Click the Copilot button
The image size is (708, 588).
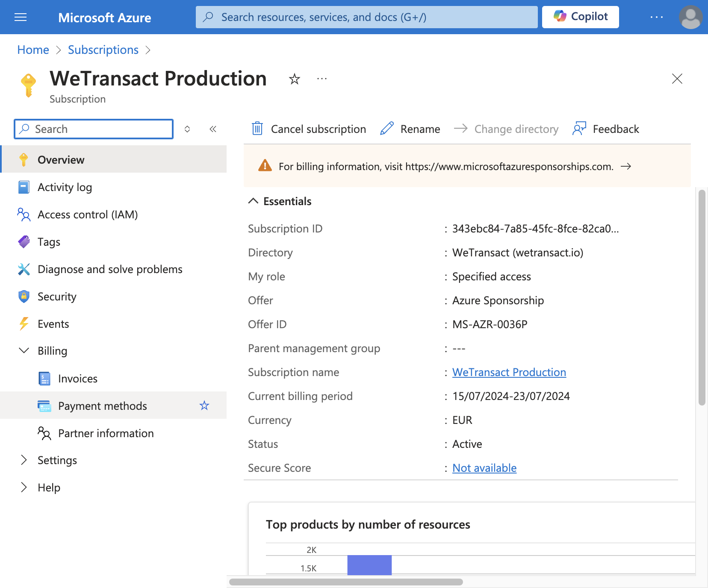click(580, 17)
